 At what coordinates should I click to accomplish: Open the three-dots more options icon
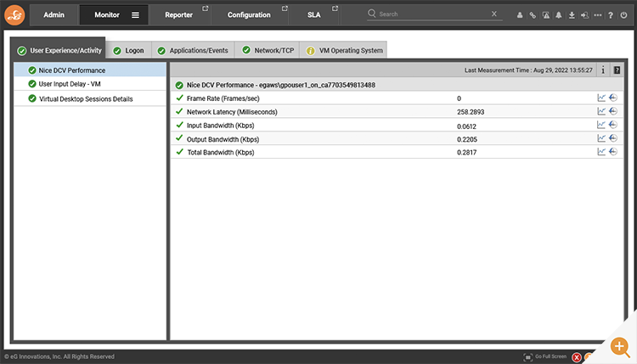click(598, 15)
